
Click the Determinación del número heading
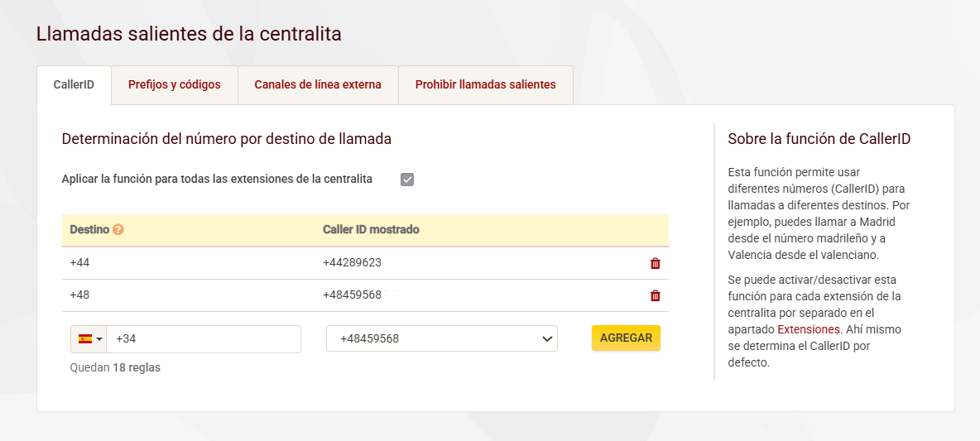(227, 139)
